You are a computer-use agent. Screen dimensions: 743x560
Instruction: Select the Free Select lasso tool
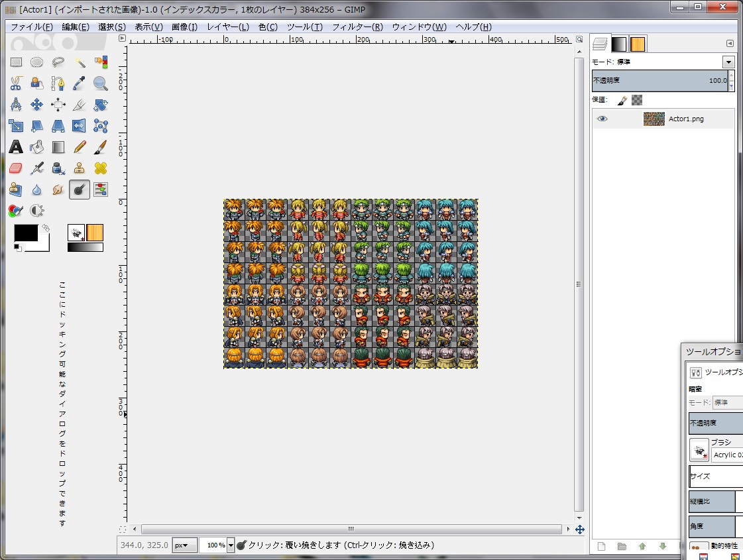(58, 62)
